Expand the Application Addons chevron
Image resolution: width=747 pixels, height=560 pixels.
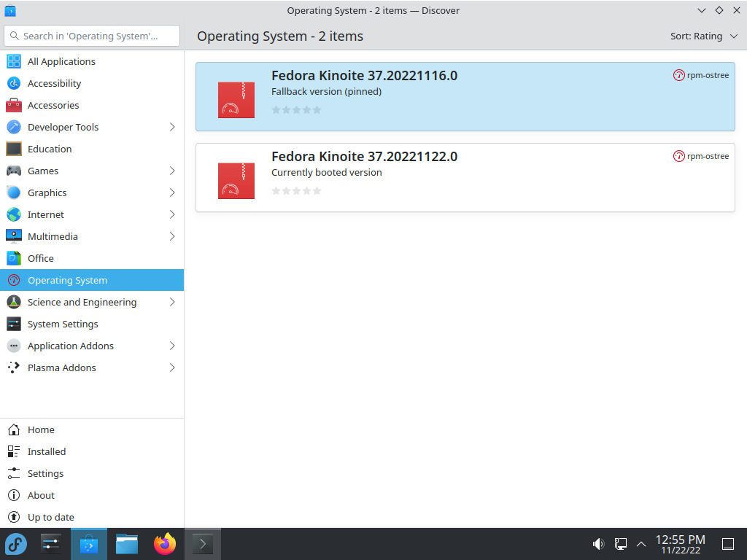(172, 346)
